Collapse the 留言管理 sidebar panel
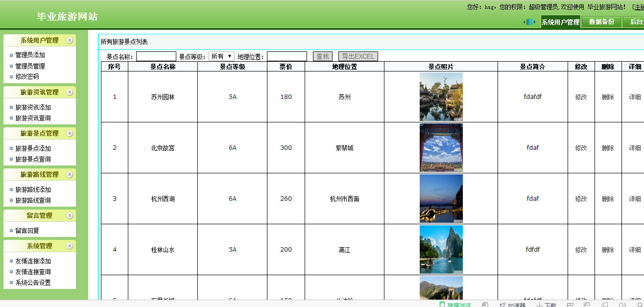Image resolution: width=644 pixels, height=307 pixels. [70, 215]
